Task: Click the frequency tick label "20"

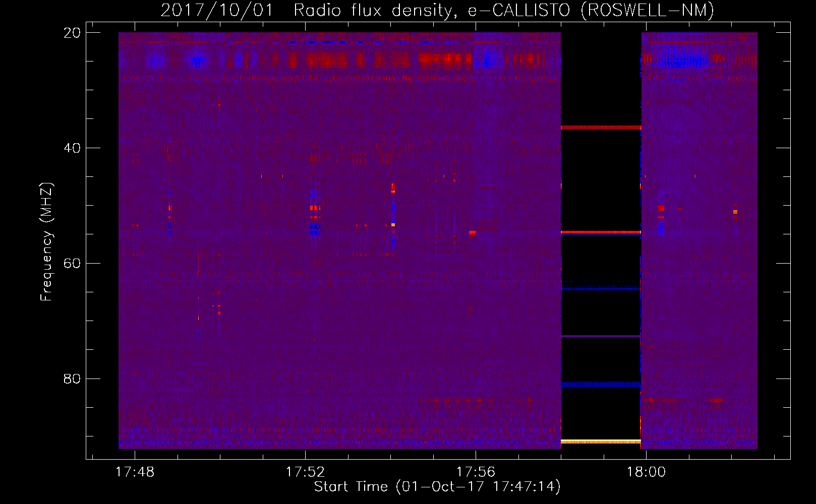Action: (72, 33)
